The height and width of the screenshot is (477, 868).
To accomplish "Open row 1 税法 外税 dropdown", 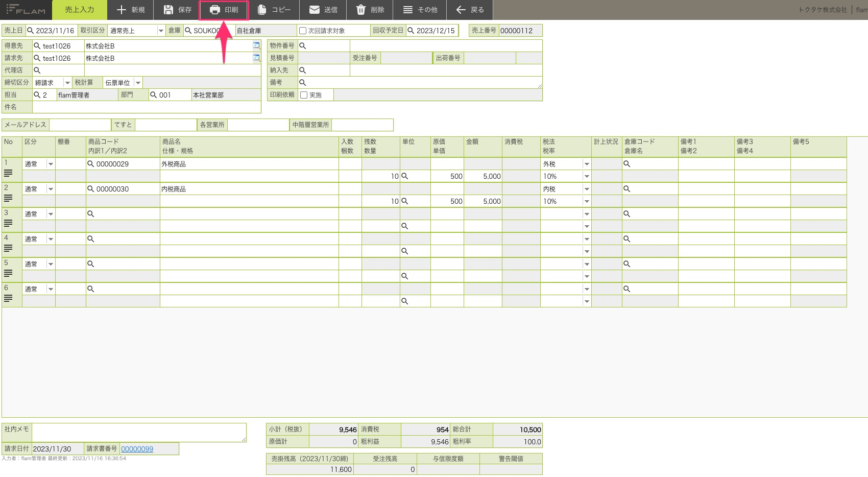I will pos(587,164).
